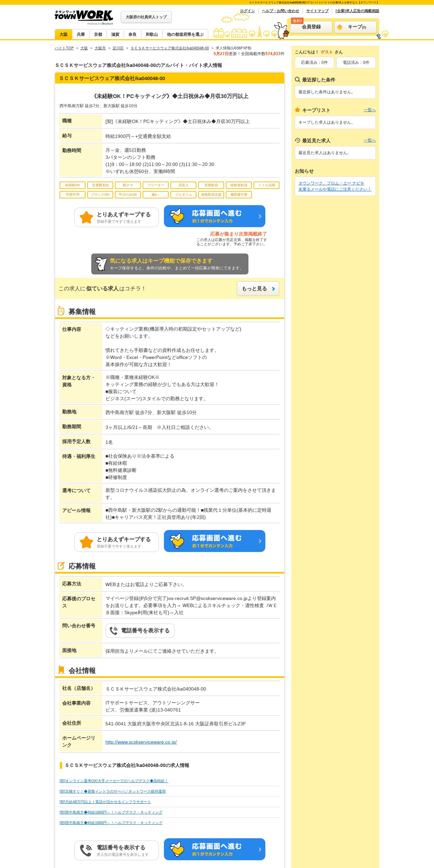The height and width of the screenshot is (868, 434).
Task: Open the 京橋すぐ サーバ／ネットワーク job link
Action: click(113, 791)
